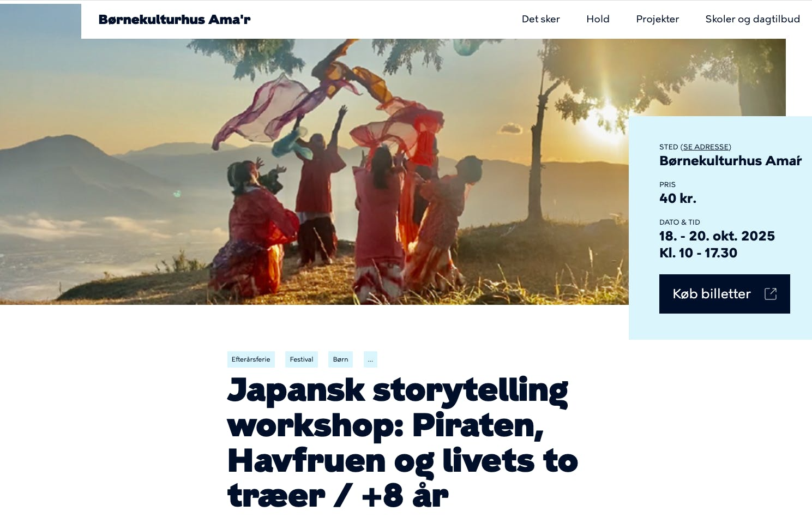Open the Børnekulturhus Ama'r home logo
Viewport: 812px width, 523px height.
[x=175, y=20]
